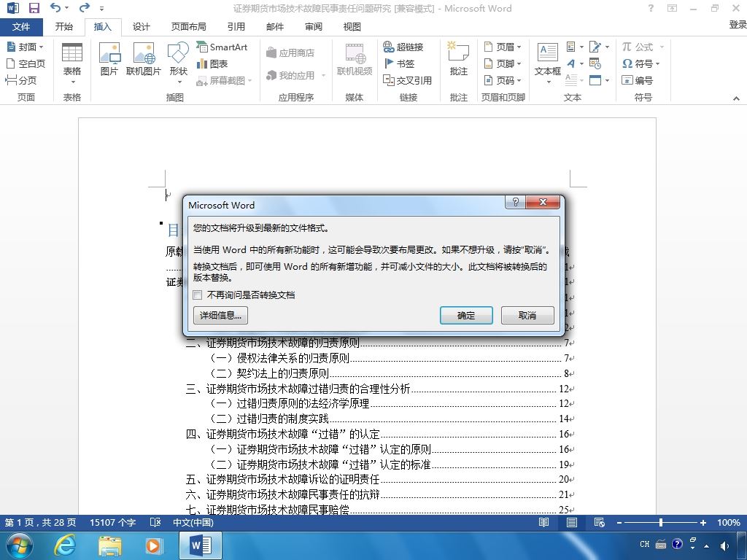Screen dimensions: 747x560
Task: Switch to Print Layout view
Action: [572, 522]
